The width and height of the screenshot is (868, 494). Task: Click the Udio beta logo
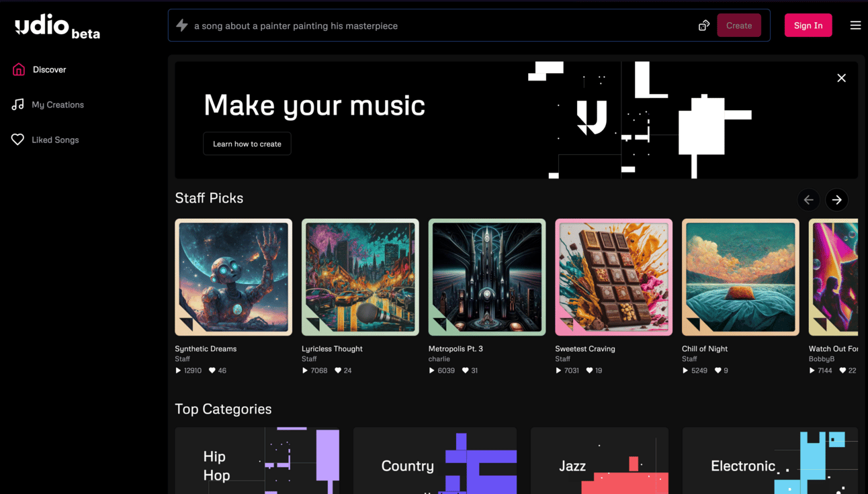click(x=57, y=27)
